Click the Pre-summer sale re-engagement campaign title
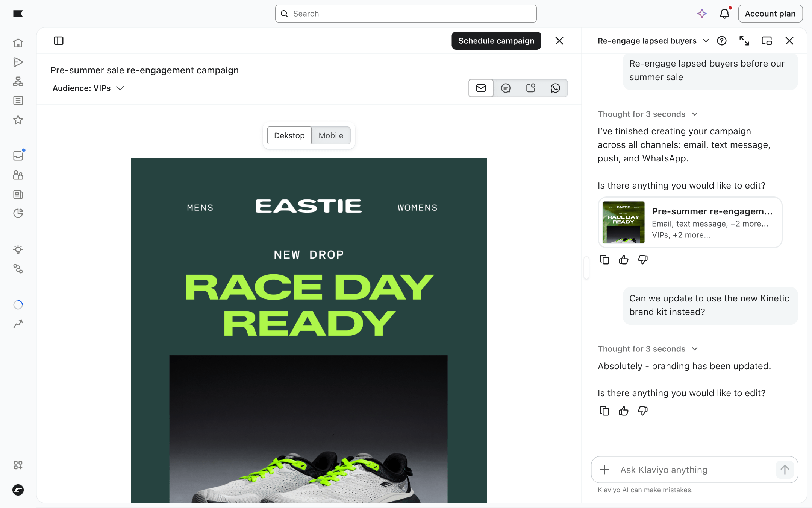Screen dimensions: 812x508 [x=144, y=70]
